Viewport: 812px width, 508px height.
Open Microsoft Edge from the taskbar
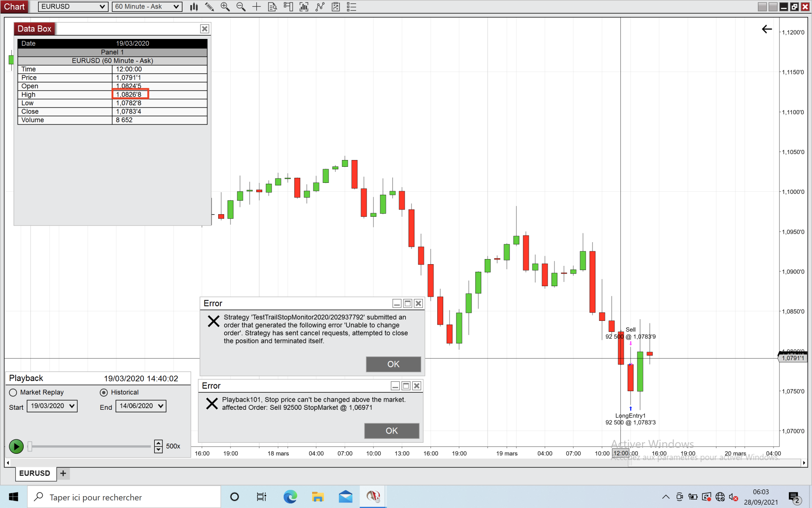[290, 497]
